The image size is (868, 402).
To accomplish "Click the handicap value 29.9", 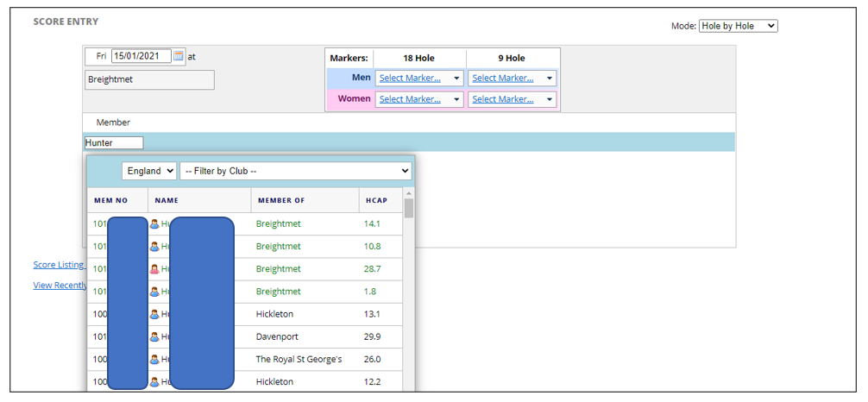I will (x=372, y=336).
